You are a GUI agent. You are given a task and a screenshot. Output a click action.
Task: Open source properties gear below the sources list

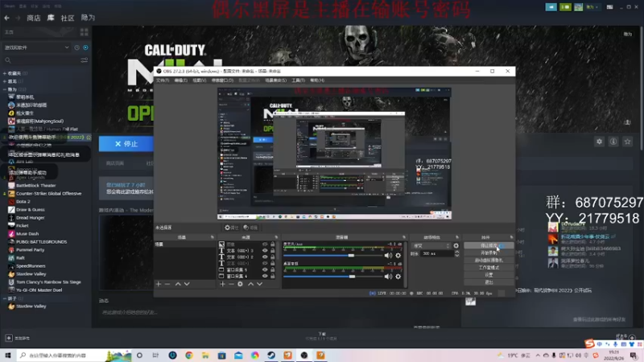click(x=240, y=284)
